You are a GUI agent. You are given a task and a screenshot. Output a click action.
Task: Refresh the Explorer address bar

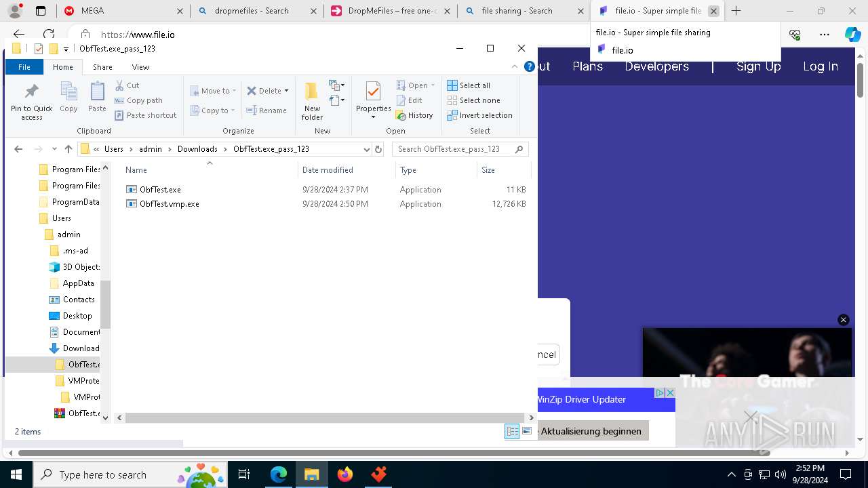378,149
